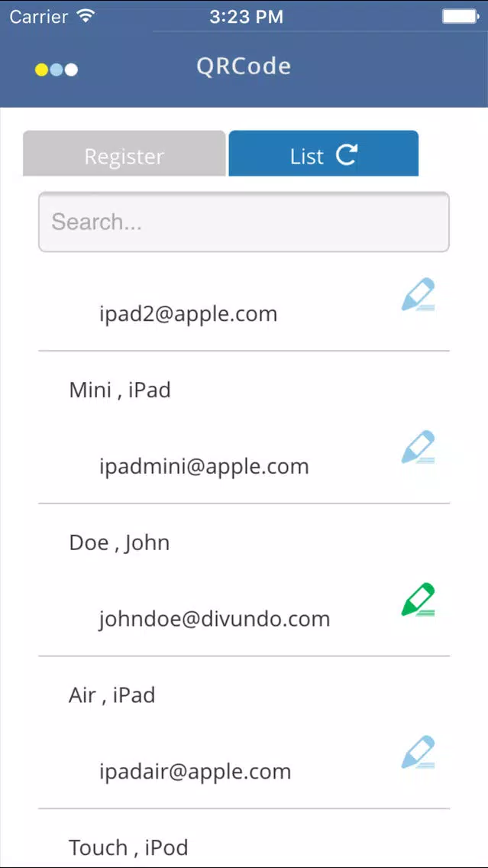Select the List tab
Viewport: 488px width, 868px height.
point(324,154)
